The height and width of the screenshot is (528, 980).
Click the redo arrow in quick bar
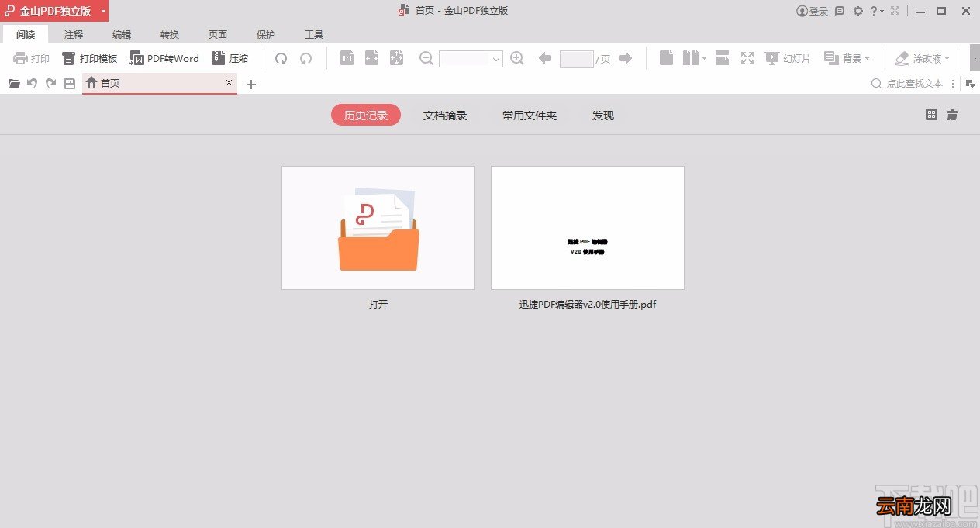click(50, 84)
